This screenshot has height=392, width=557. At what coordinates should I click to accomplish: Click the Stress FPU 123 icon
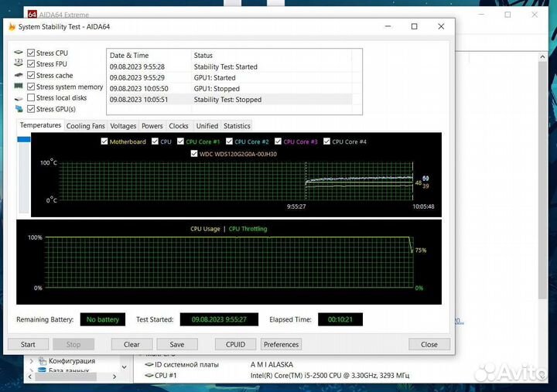tap(19, 63)
